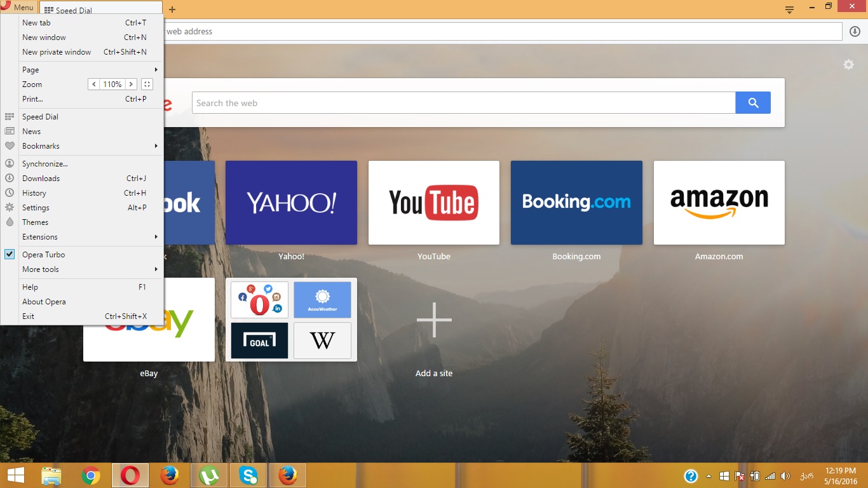868x488 pixels.
Task: Expand the Page submenu
Action: 83,70
